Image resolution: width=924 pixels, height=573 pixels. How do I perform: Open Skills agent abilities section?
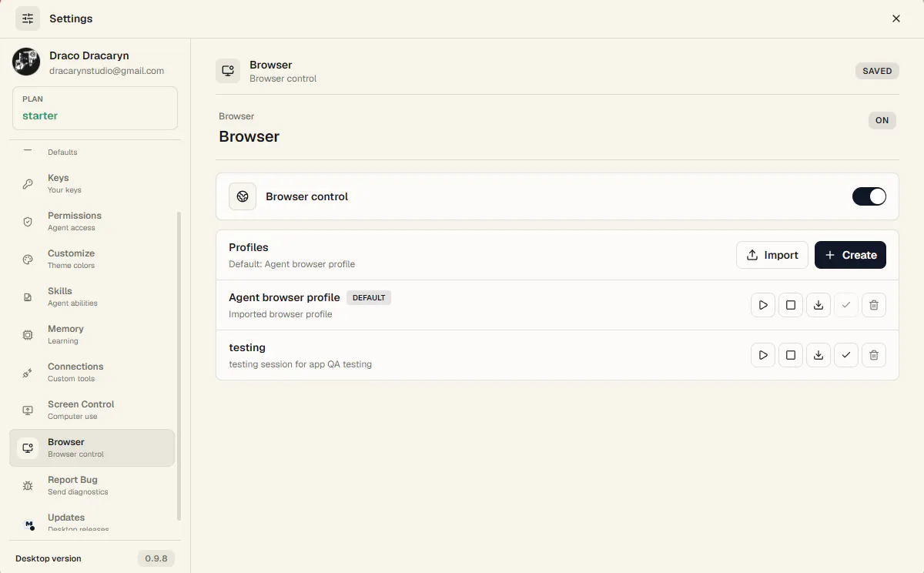pos(92,297)
